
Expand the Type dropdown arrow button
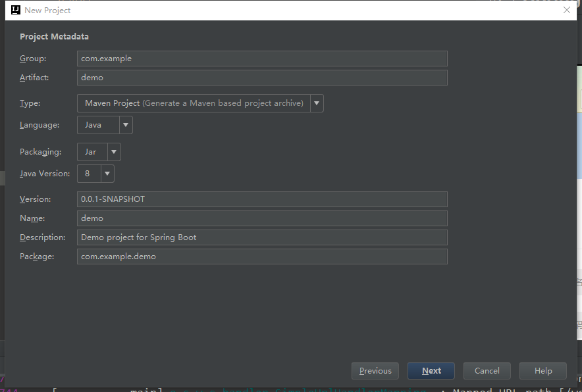317,103
